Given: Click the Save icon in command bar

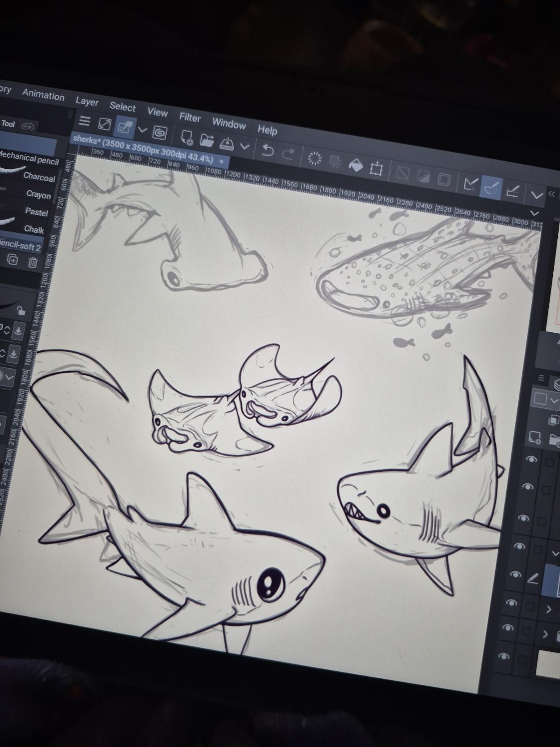Looking at the screenshot, I should (227, 143).
